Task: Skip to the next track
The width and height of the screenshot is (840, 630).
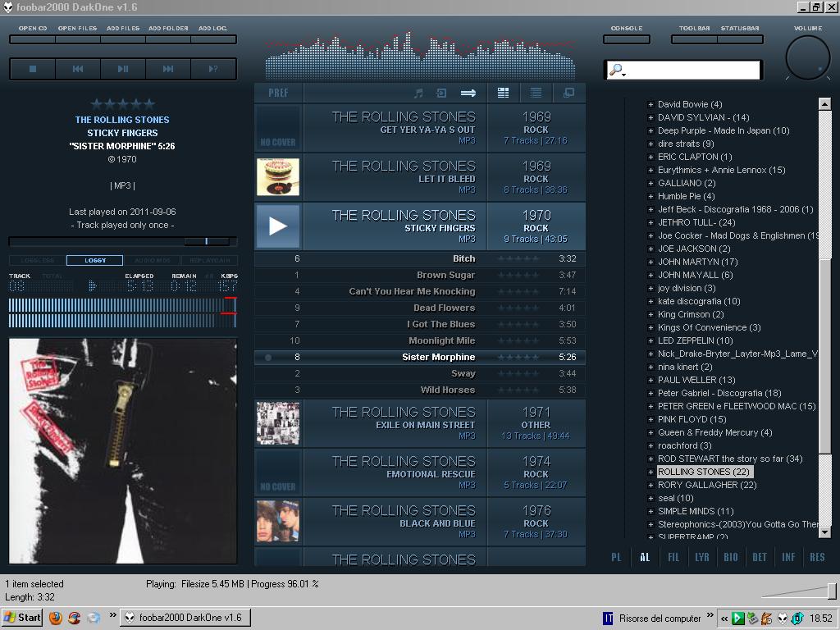Action: (167, 69)
